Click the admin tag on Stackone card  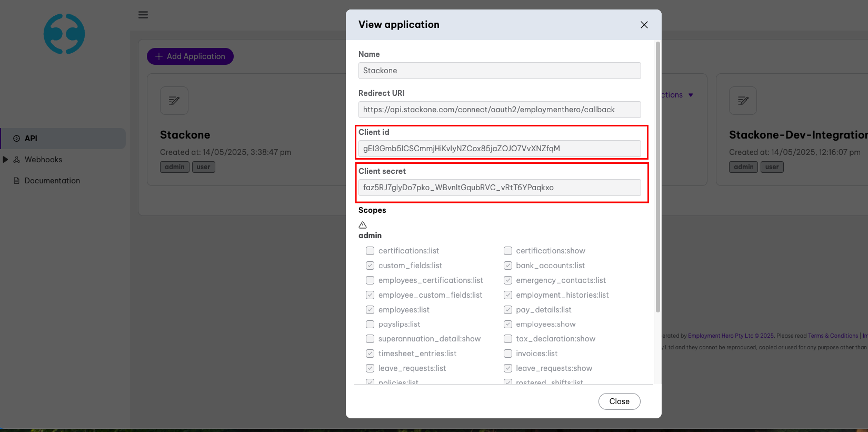pyautogui.click(x=175, y=167)
